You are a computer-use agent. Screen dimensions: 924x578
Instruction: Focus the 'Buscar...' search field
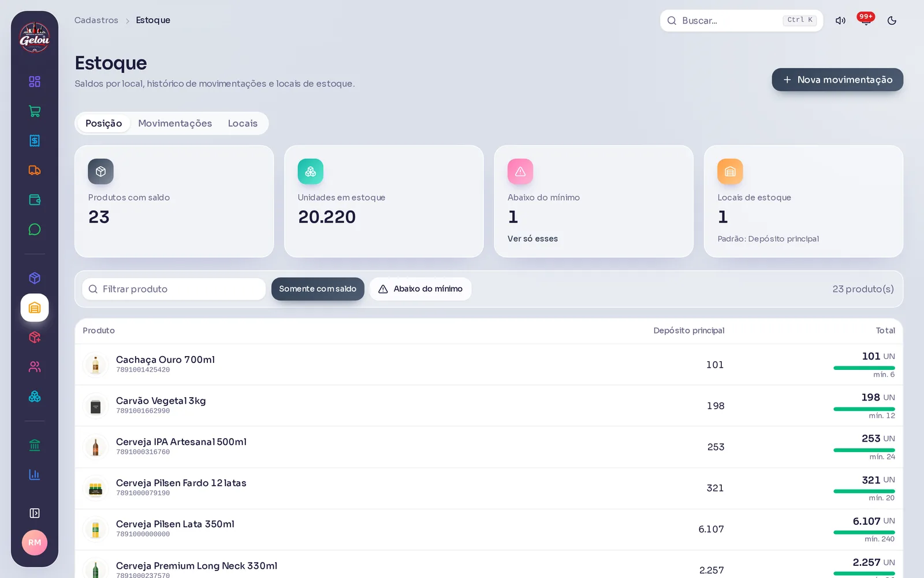(742, 21)
